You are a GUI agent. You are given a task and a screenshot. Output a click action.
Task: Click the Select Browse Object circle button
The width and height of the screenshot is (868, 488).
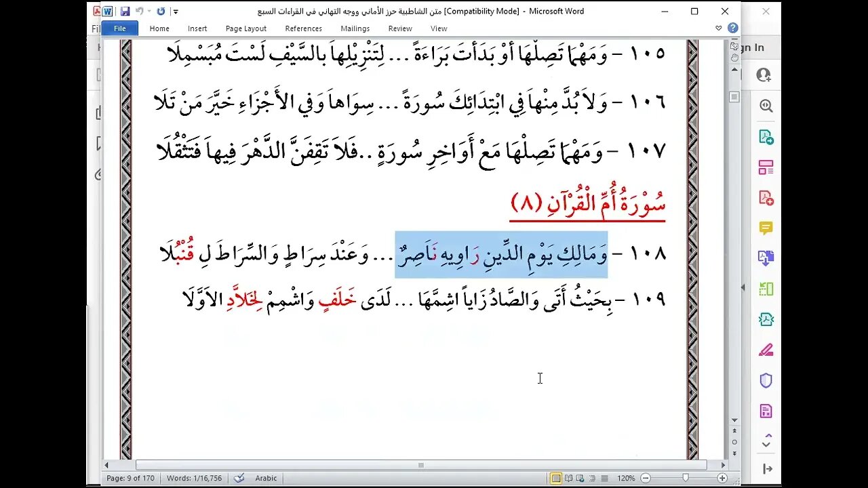click(x=734, y=442)
